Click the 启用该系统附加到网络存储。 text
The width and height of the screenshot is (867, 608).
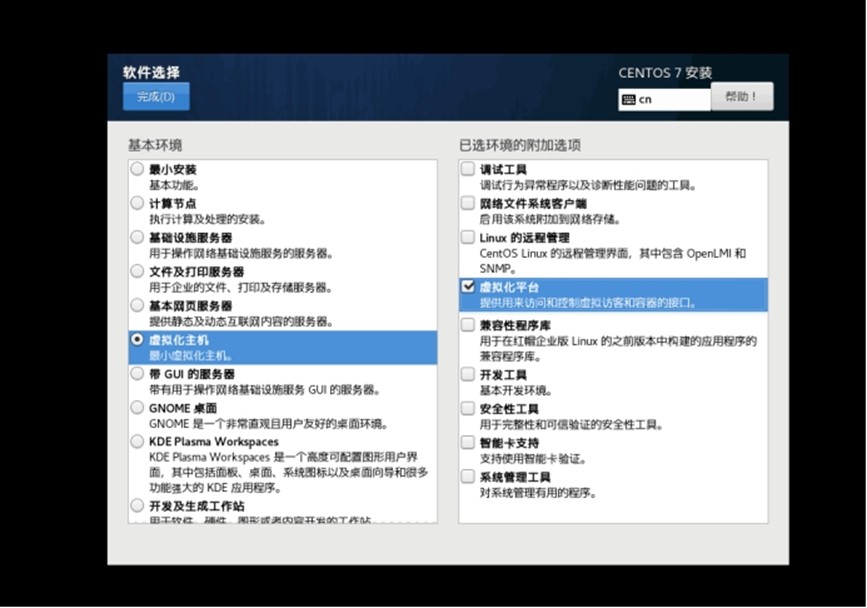coord(550,219)
